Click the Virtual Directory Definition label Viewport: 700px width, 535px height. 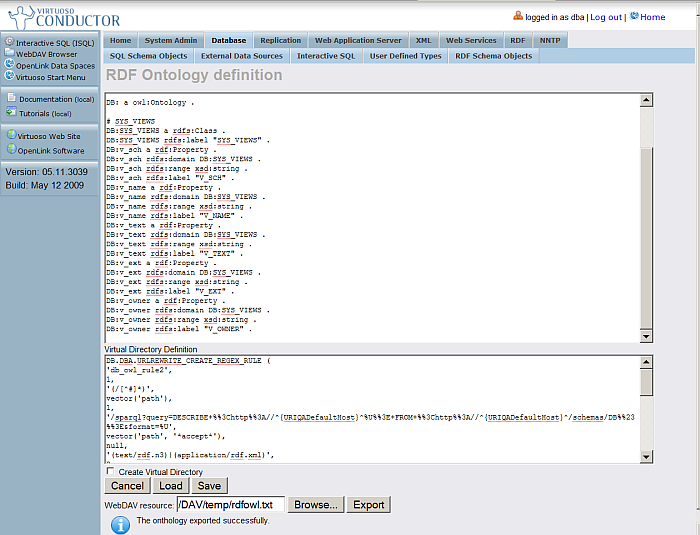click(x=151, y=349)
